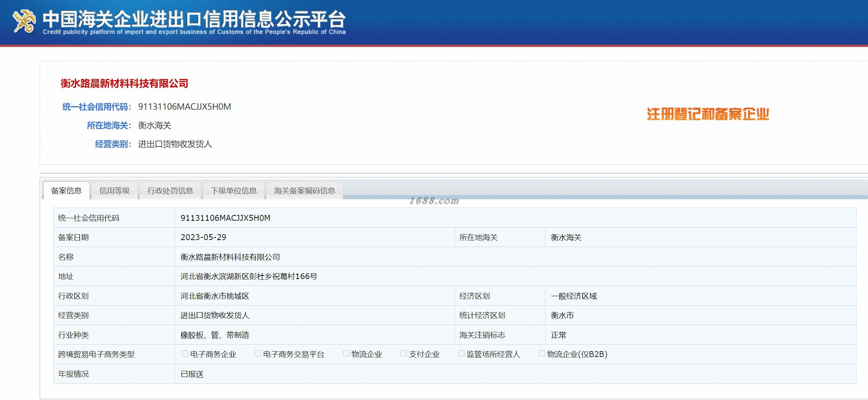Tick the 电子商务交易平台 checkbox
Viewport: 868px width, 400px height.
coord(258,353)
